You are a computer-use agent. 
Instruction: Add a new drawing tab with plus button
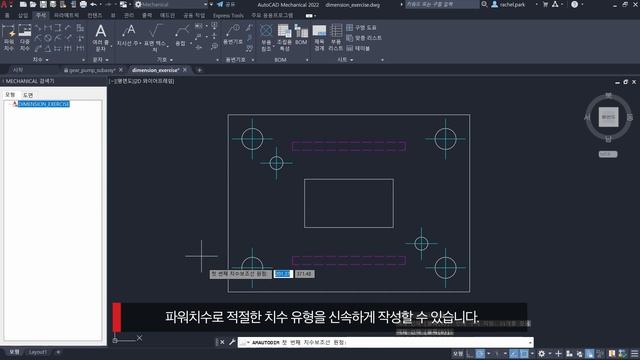[199, 70]
